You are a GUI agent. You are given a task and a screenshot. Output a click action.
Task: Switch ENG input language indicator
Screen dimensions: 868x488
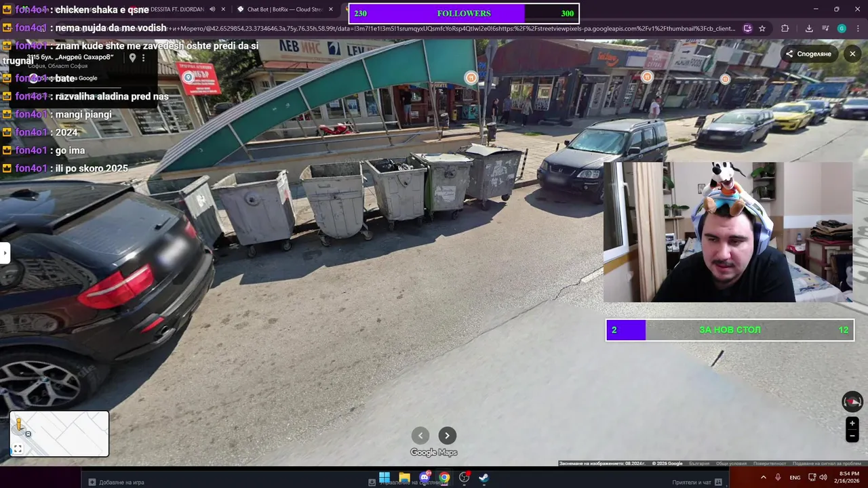click(795, 477)
